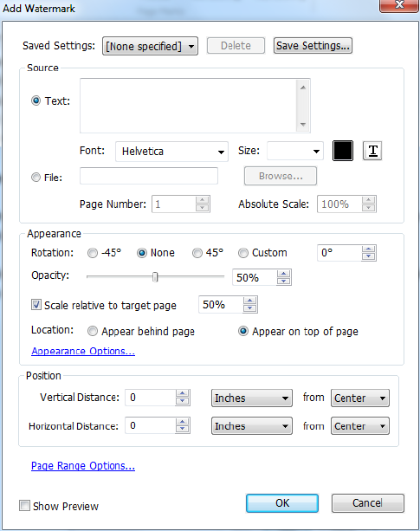Move the Opacity slider handle

155,277
